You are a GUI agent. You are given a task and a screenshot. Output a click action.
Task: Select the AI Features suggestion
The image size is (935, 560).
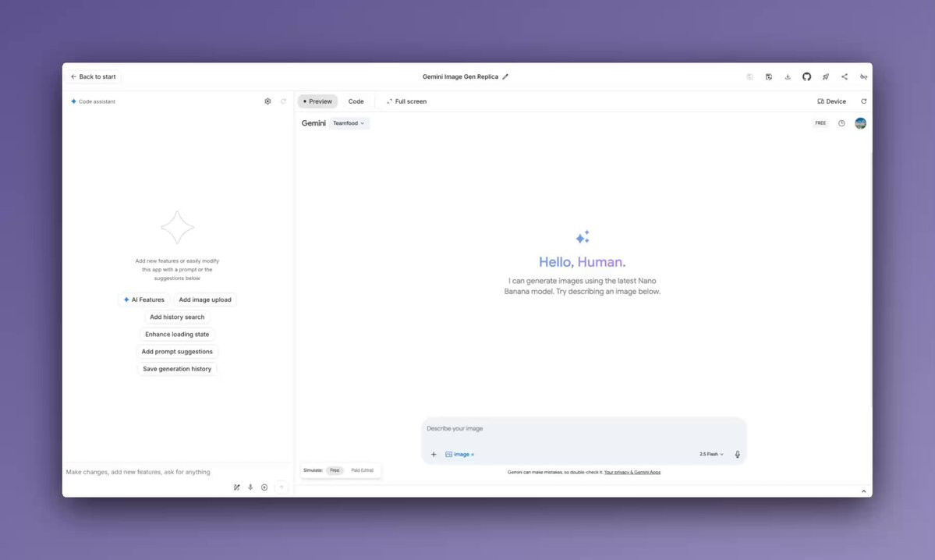[x=143, y=300]
